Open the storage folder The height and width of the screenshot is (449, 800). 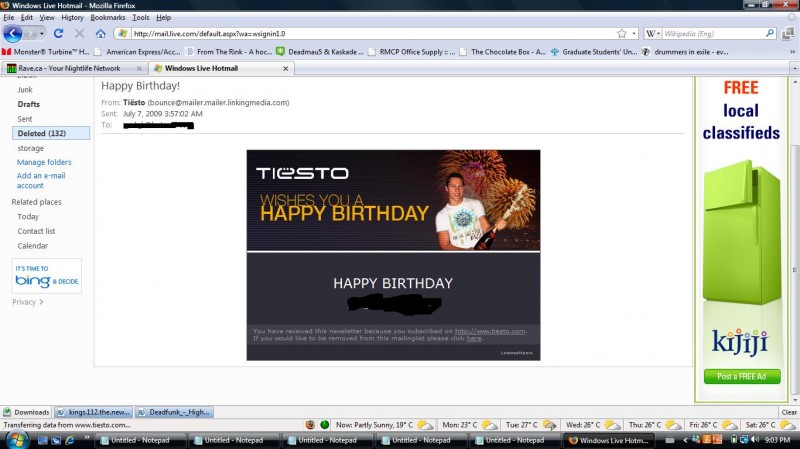click(x=31, y=148)
